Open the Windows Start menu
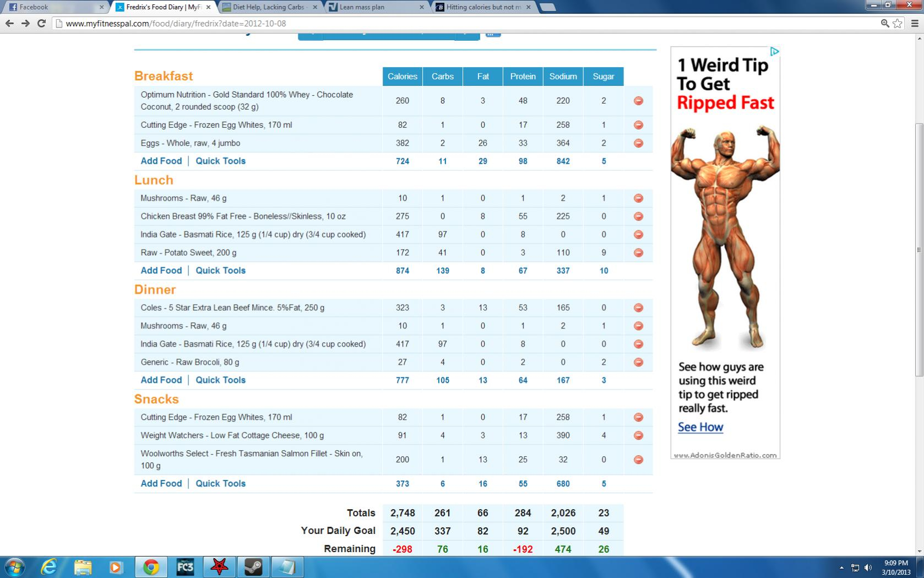Screen dimensions: 924x578 pos(15,567)
